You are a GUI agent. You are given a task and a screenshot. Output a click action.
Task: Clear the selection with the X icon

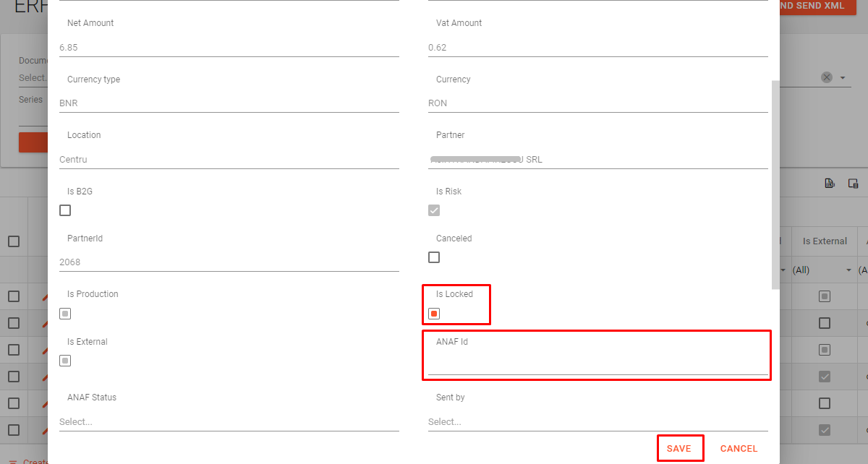pyautogui.click(x=827, y=77)
